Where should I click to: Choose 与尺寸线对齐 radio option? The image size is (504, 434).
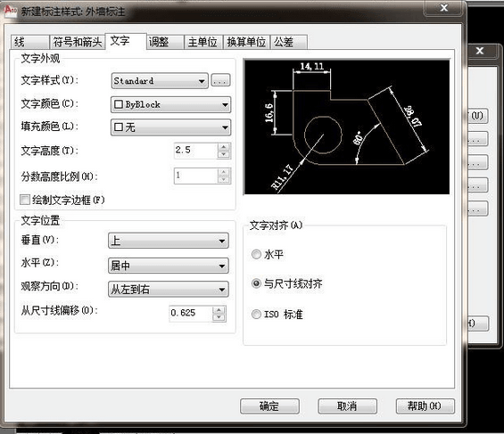click(256, 283)
